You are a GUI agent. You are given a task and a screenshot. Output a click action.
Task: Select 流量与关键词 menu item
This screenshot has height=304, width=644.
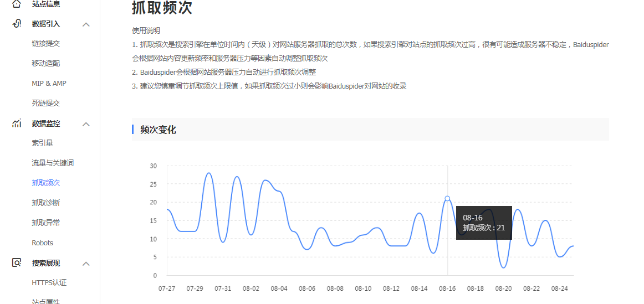pyautogui.click(x=53, y=163)
